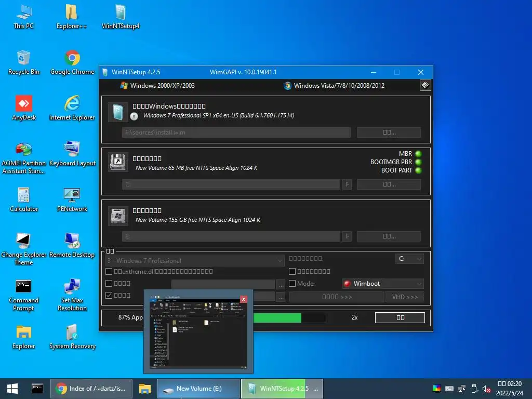Open the taskbar command prompt icon

(x=37, y=389)
